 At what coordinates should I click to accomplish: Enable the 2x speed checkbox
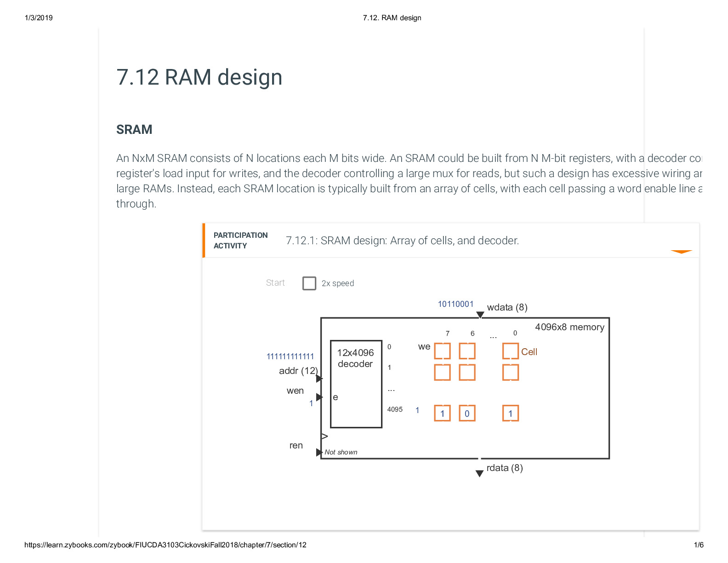309,283
